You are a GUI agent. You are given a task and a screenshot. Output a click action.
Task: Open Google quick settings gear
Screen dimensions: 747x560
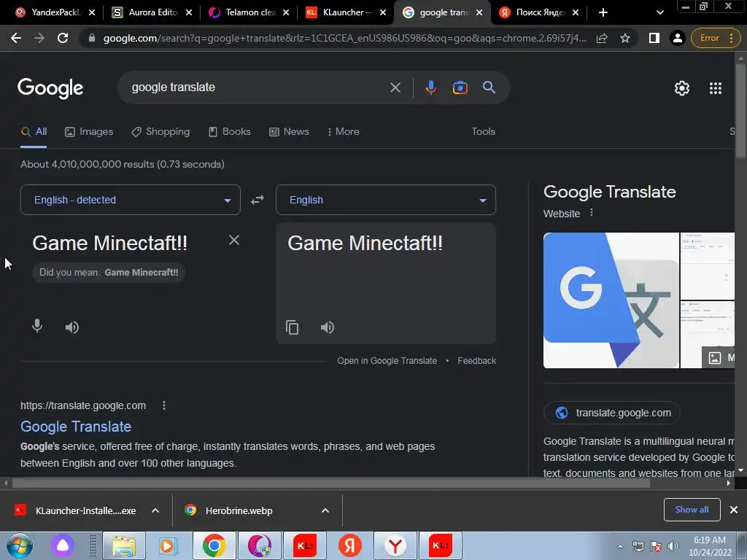(x=682, y=88)
